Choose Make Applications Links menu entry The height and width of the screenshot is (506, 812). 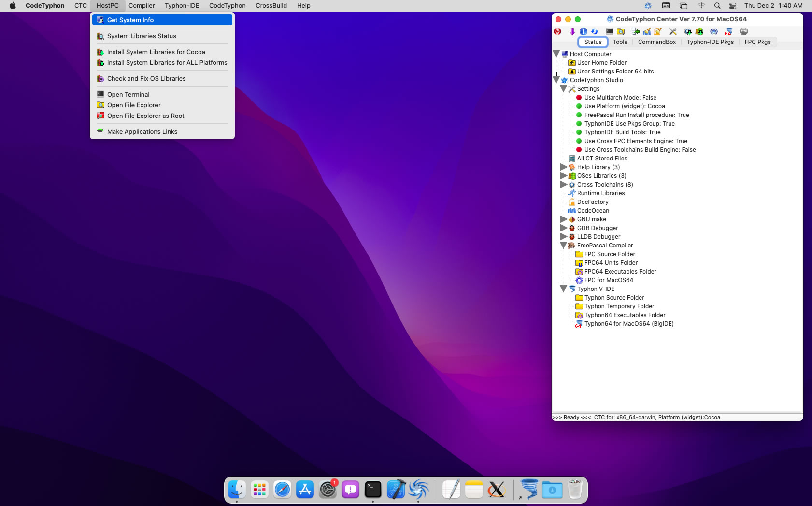(162, 131)
